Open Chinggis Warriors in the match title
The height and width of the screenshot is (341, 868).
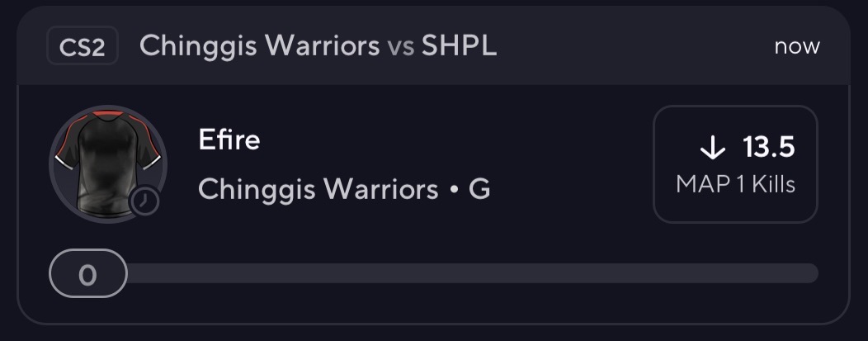click(259, 46)
